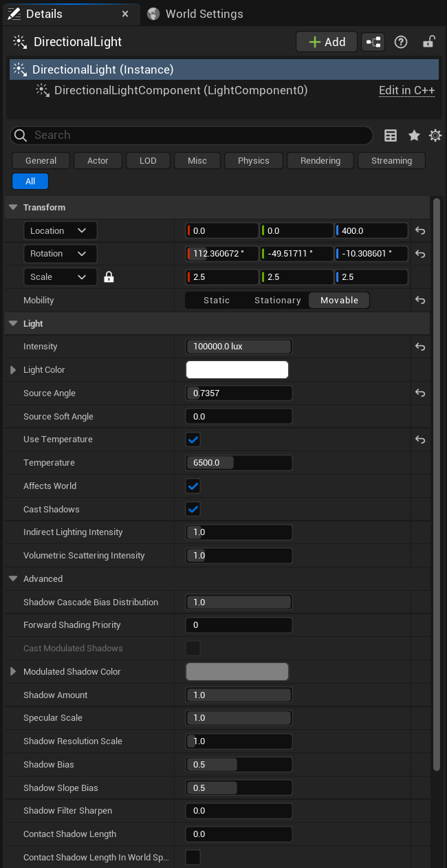The image size is (447, 868).
Task: Click the Shadow Slope Bias field
Action: (239, 788)
